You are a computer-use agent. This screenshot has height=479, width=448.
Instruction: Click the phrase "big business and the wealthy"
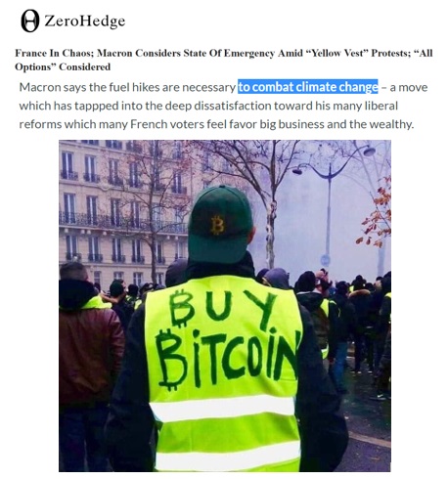pos(336,124)
